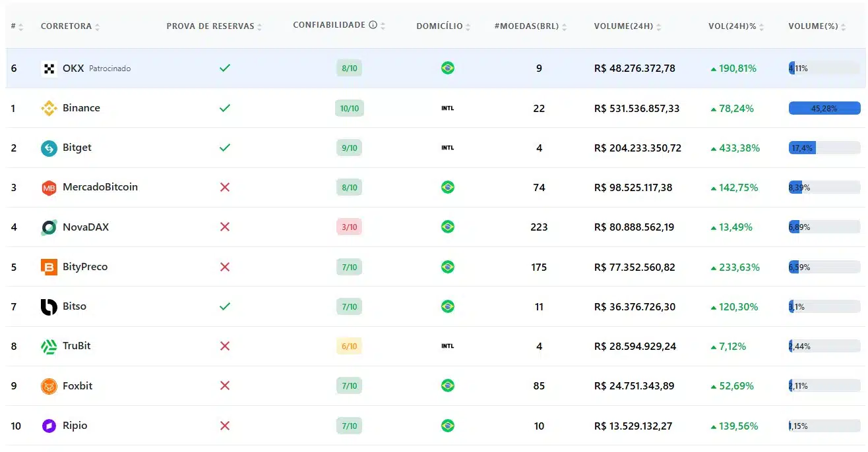Click the volume R$ 13.529.132,27
Screen dimensions: 868x452
coord(633,426)
